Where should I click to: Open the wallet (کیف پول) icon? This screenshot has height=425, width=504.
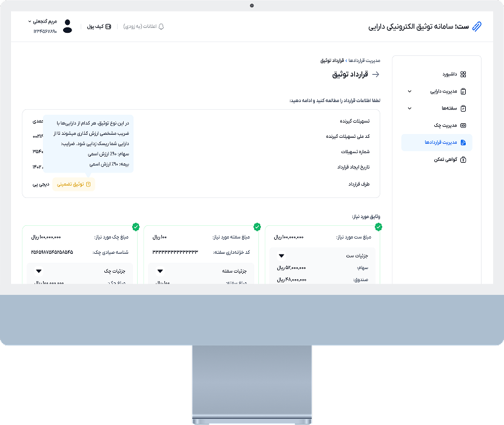point(108,27)
